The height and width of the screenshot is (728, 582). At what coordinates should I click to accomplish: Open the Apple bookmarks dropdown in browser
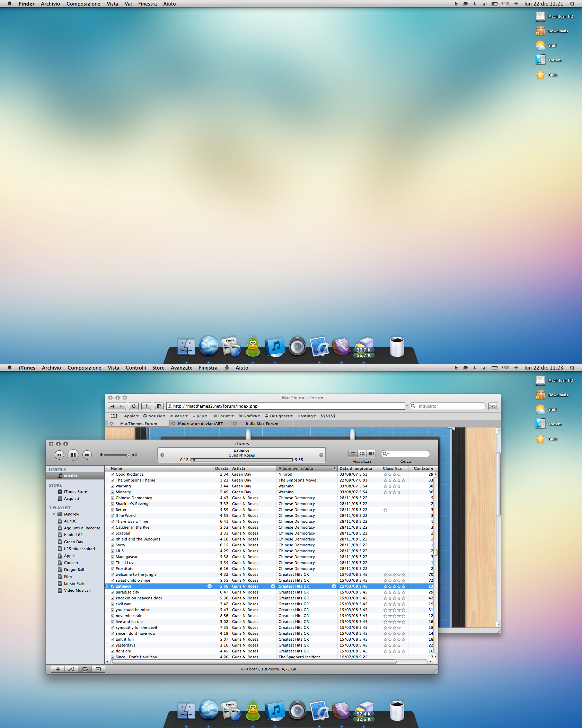[131, 416]
